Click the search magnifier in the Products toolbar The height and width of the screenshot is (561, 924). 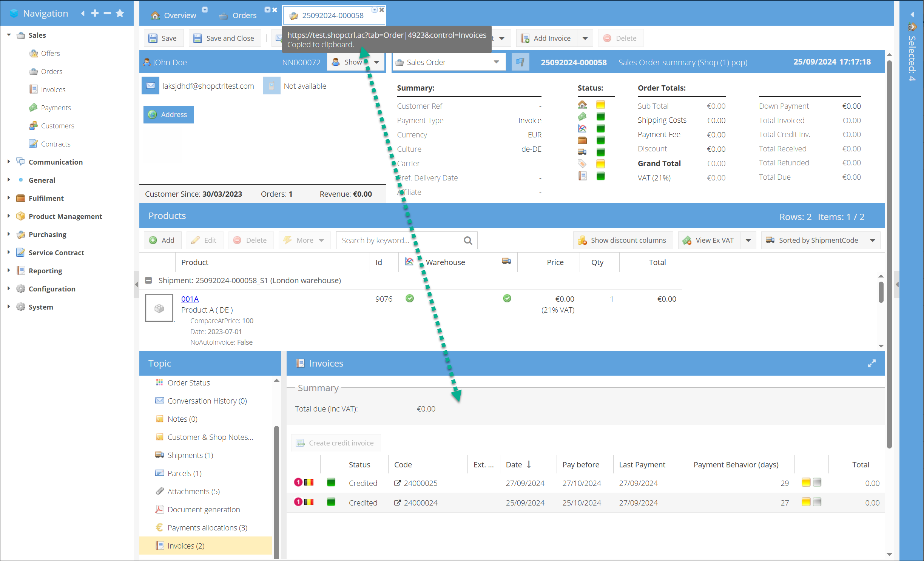point(468,240)
